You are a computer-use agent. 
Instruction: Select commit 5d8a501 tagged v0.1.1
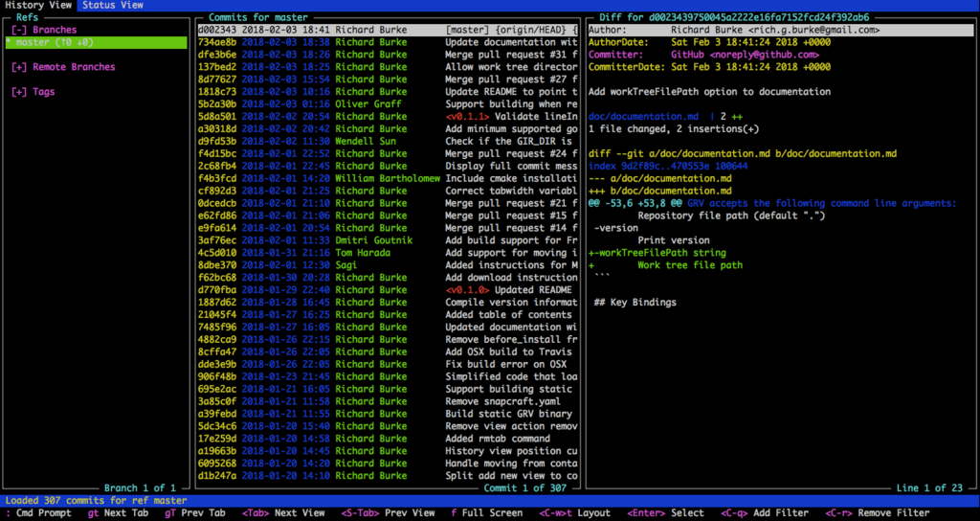pos(389,116)
